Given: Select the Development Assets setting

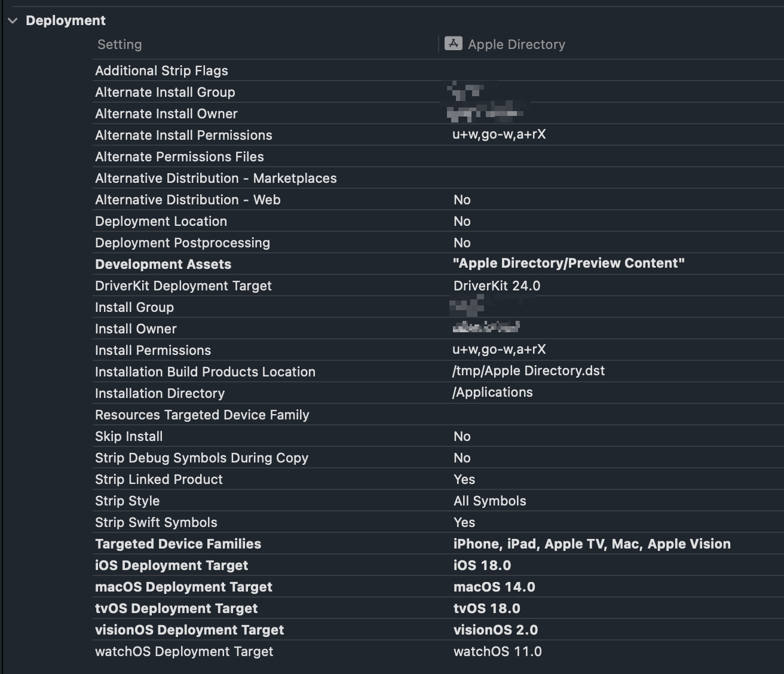Looking at the screenshot, I should click(163, 264).
